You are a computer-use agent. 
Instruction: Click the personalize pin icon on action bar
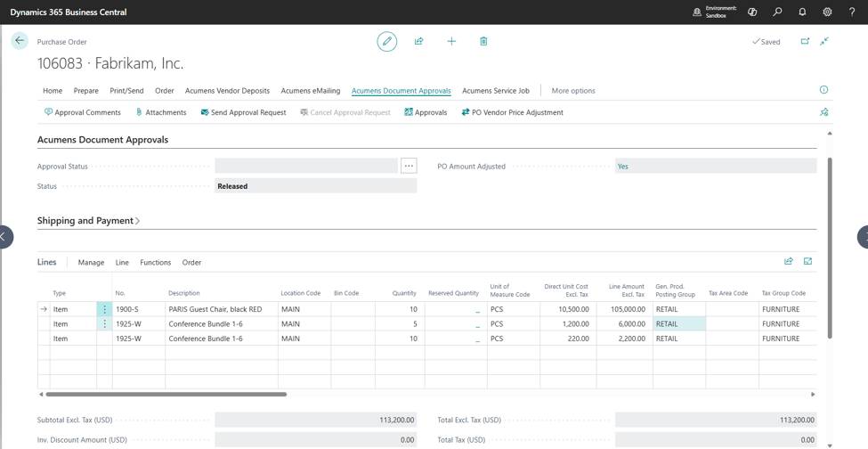(824, 112)
